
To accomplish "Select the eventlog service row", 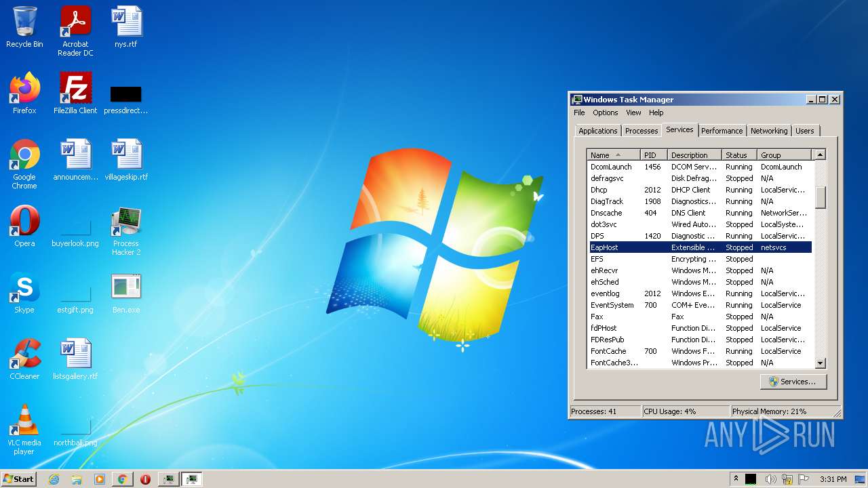I will coord(699,293).
